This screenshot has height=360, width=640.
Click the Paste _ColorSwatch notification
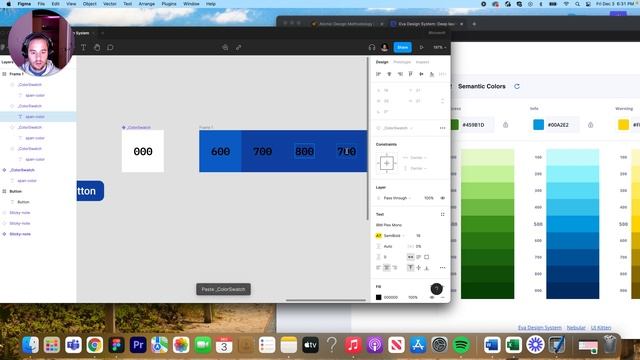(x=223, y=289)
